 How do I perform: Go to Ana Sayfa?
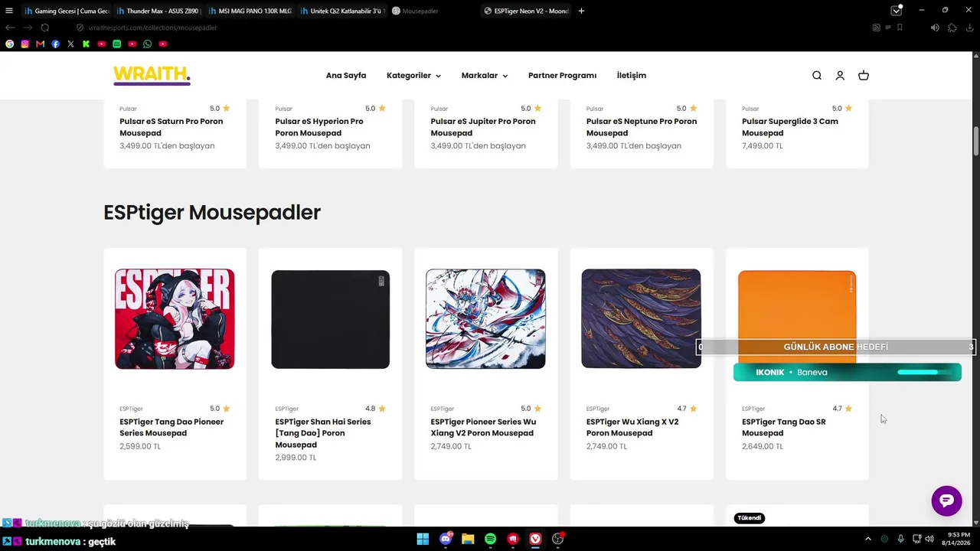(x=346, y=76)
